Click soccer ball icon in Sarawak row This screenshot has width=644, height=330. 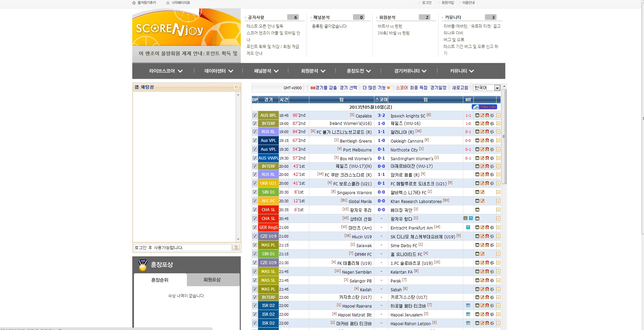coord(492,245)
